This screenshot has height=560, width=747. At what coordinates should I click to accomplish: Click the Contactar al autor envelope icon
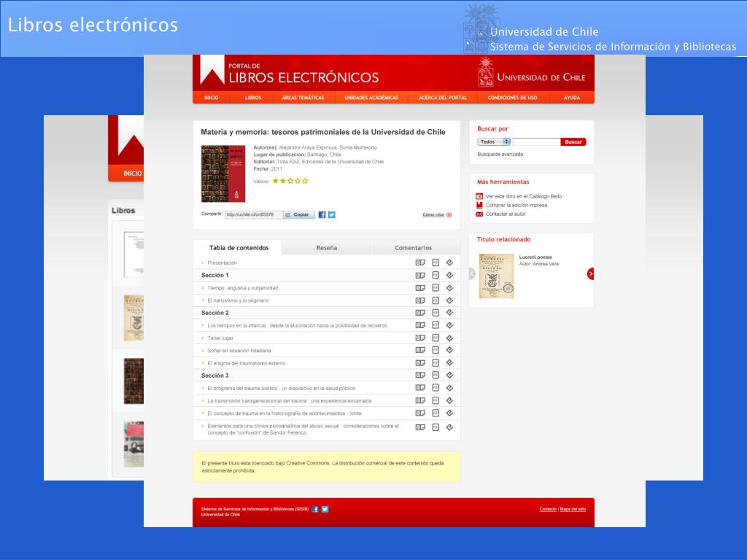(479, 214)
